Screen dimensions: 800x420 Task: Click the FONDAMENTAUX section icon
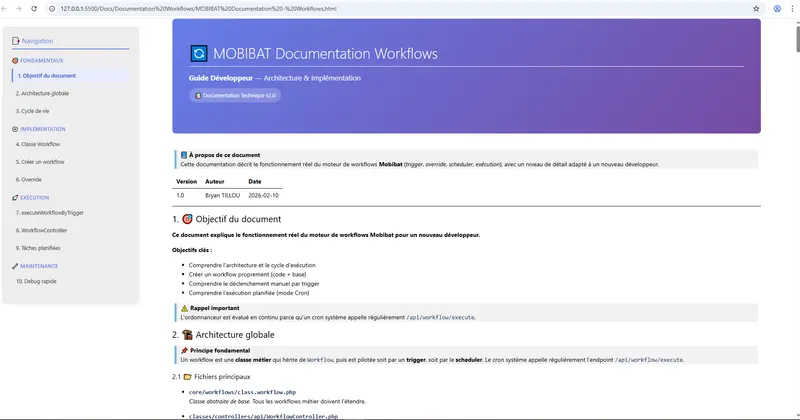15,60
